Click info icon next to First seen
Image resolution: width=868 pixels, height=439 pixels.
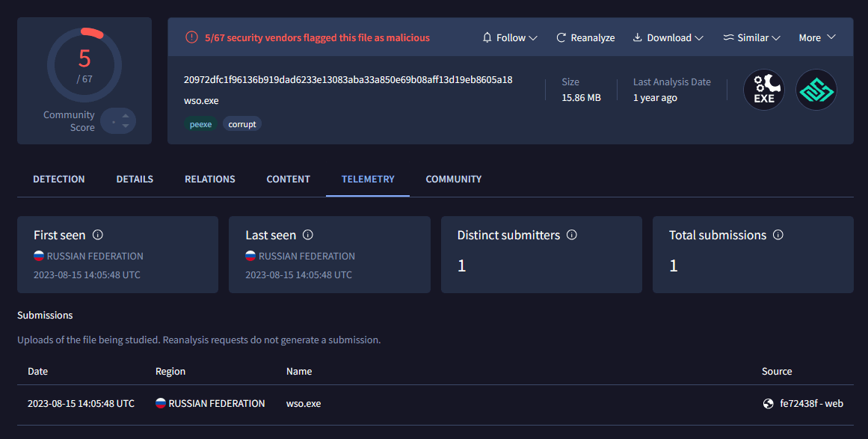97,235
